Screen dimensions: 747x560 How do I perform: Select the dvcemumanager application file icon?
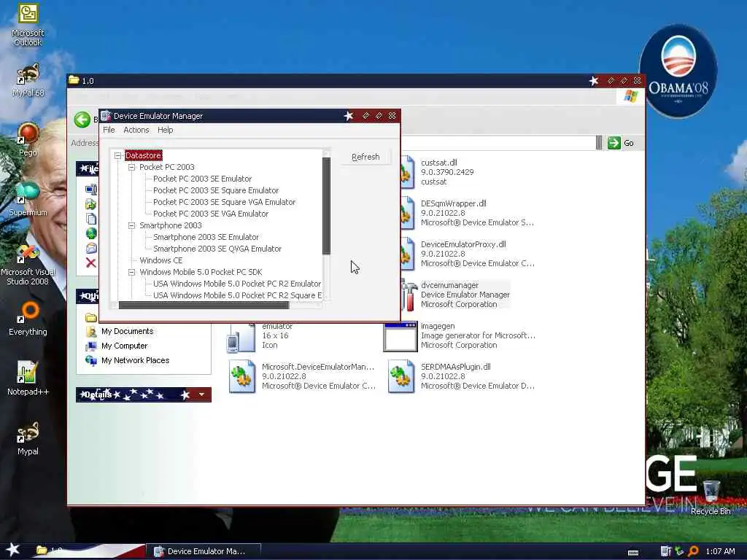point(408,295)
